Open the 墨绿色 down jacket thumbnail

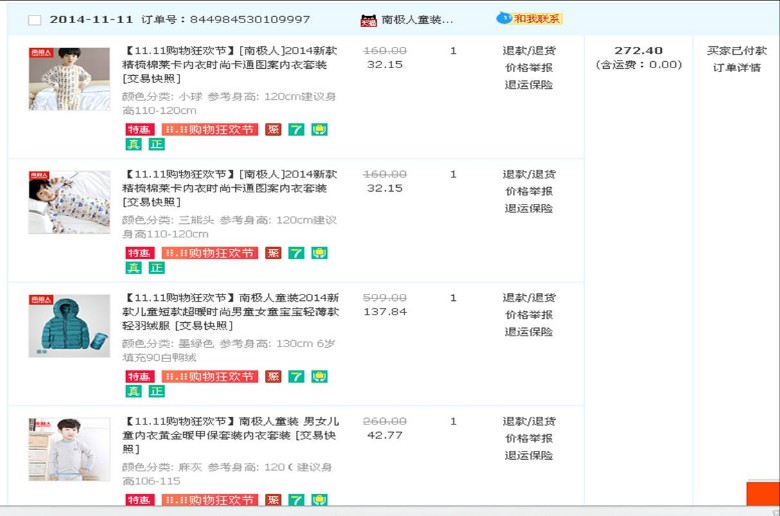pyautogui.click(x=69, y=325)
